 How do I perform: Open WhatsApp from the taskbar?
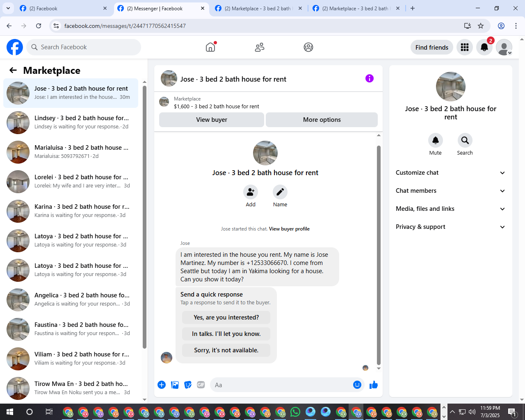tap(295, 412)
